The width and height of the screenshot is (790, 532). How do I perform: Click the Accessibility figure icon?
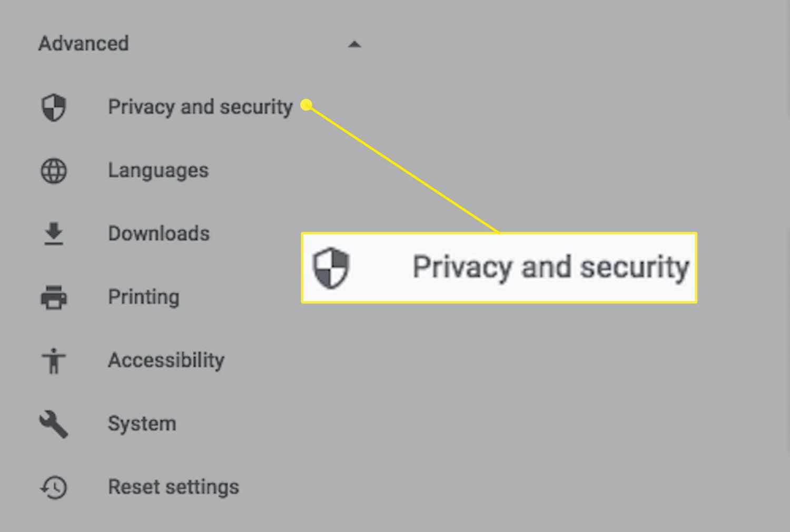pyautogui.click(x=54, y=361)
